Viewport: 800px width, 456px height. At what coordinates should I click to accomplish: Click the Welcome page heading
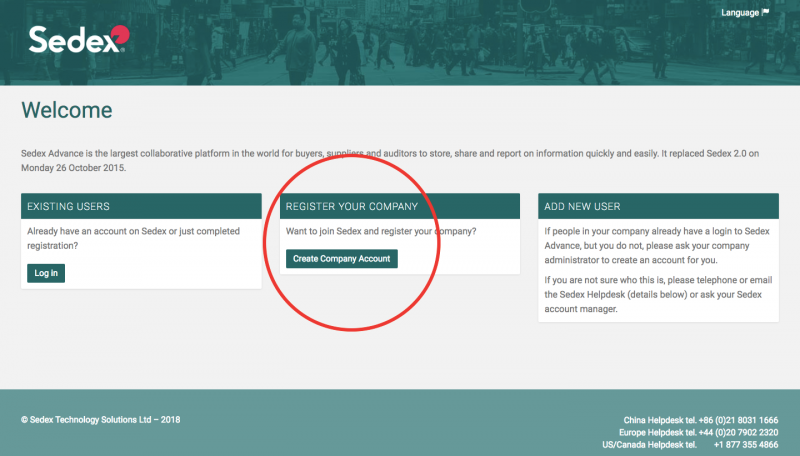click(66, 110)
